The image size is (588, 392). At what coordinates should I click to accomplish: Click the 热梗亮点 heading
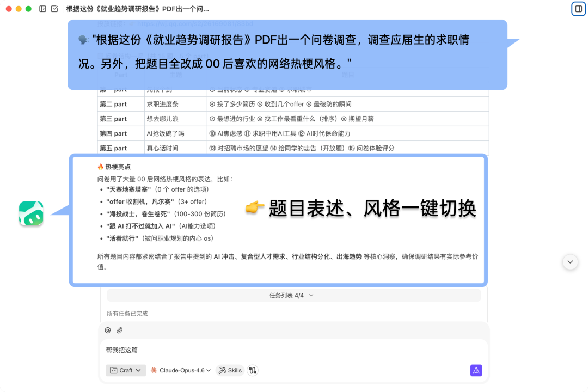[x=114, y=167]
